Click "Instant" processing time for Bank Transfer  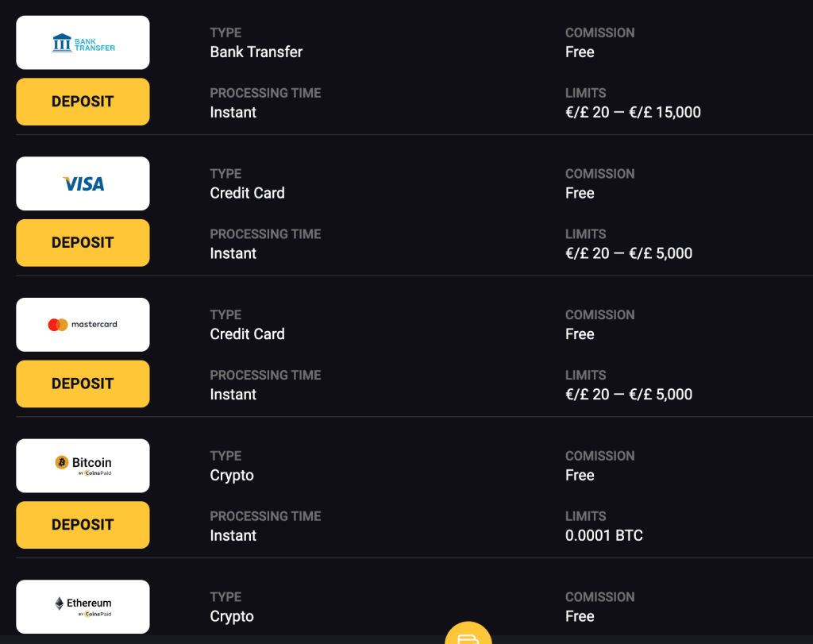(233, 113)
